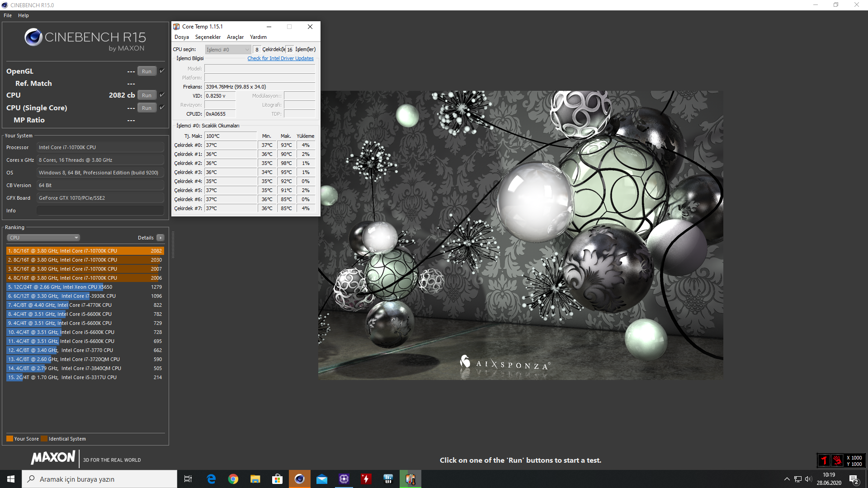Open the Windows Start menu
This screenshot has width=868, height=488.
click(x=11, y=479)
